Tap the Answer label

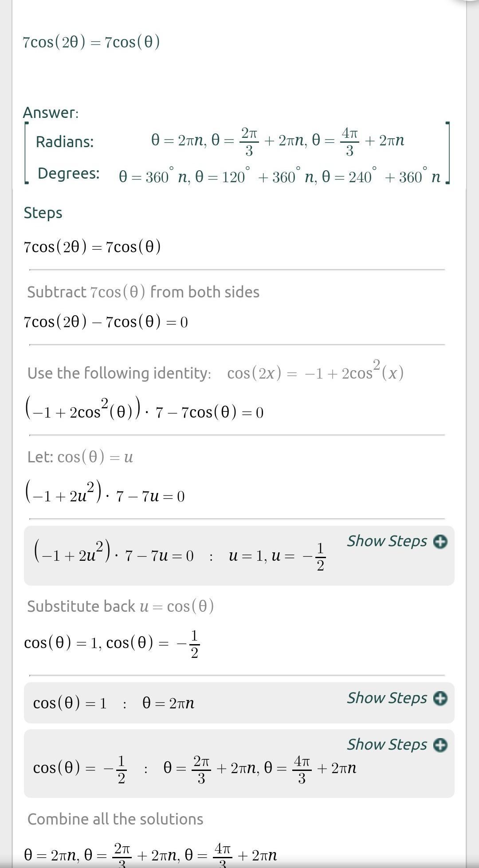[51, 113]
